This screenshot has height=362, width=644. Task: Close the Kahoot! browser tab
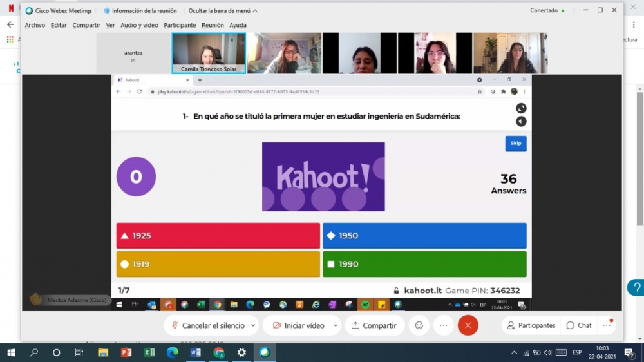[x=187, y=80]
